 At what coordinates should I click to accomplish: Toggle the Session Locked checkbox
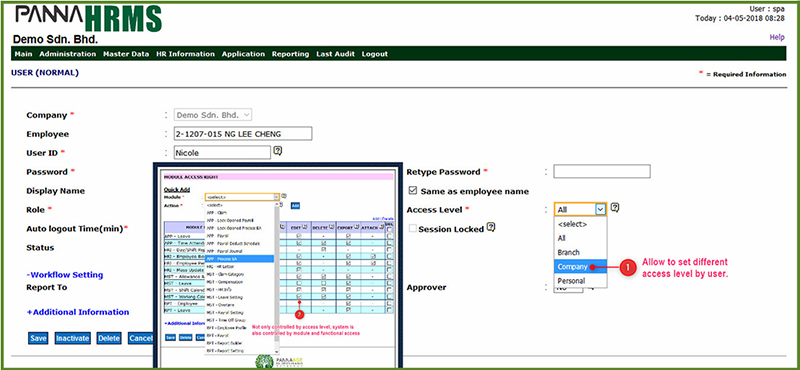pyautogui.click(x=413, y=229)
